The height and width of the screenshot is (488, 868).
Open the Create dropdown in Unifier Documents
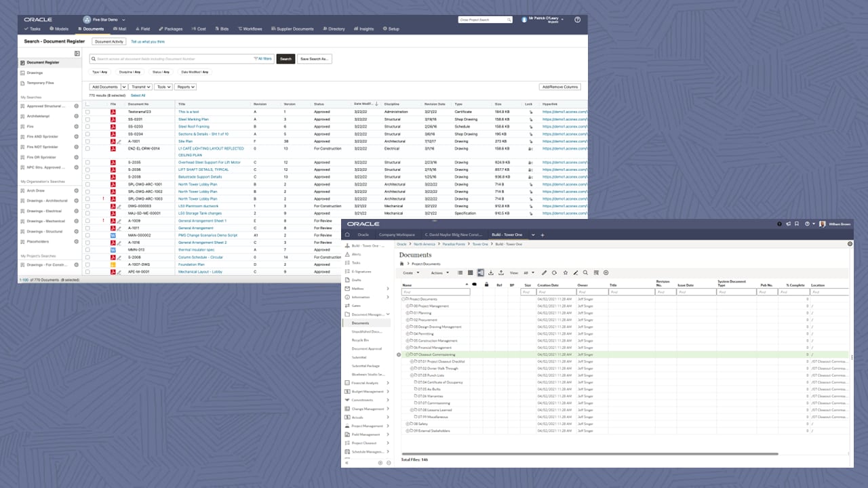tap(412, 272)
